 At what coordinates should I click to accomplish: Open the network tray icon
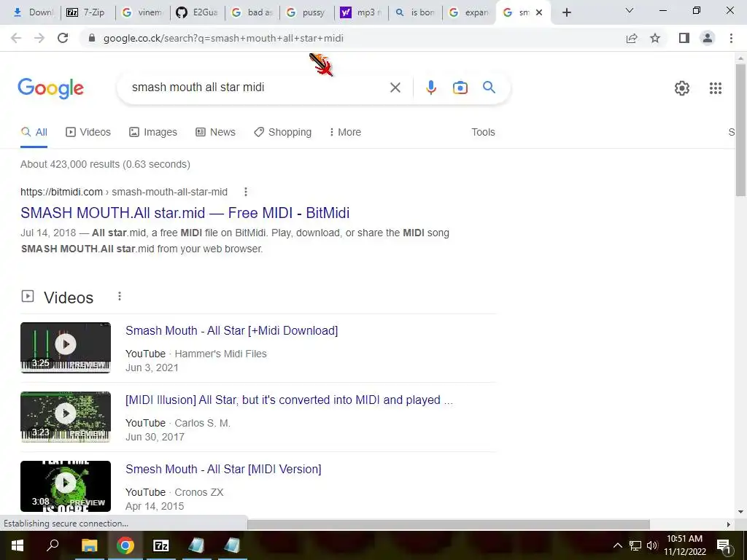(x=635, y=545)
